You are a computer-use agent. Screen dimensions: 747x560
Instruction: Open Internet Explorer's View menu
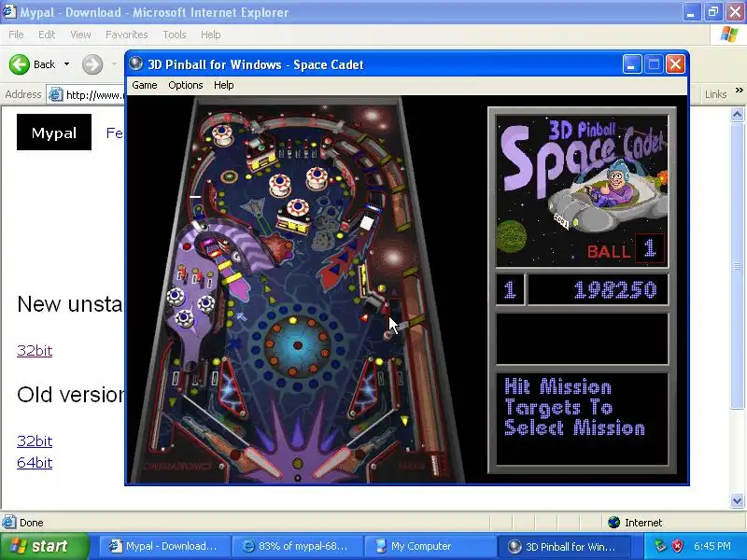[80, 35]
